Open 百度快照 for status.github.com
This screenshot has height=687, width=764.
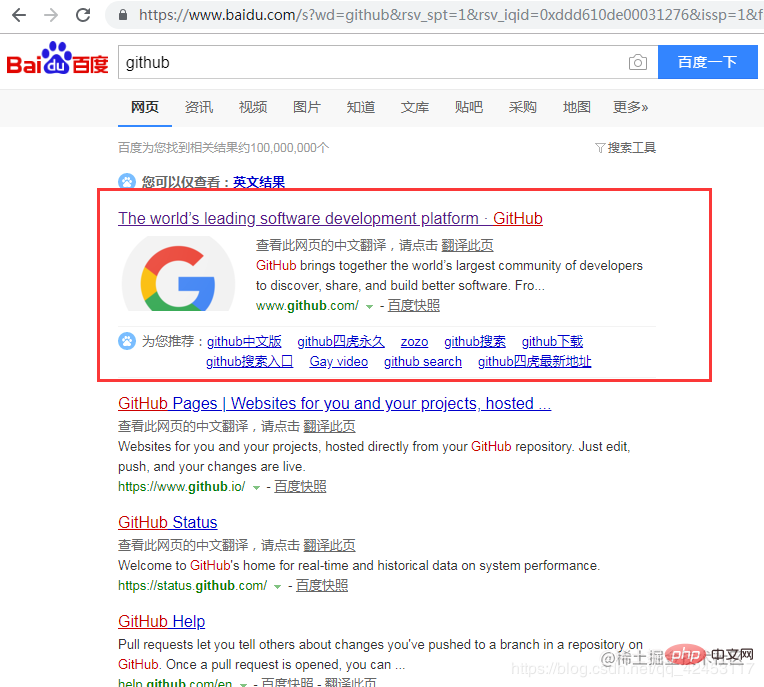pyautogui.click(x=322, y=585)
